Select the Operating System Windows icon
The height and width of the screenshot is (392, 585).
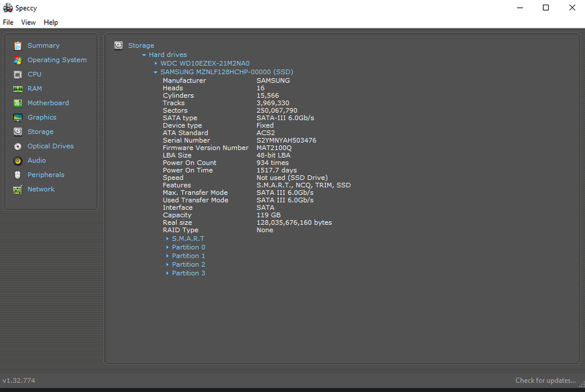(18, 60)
